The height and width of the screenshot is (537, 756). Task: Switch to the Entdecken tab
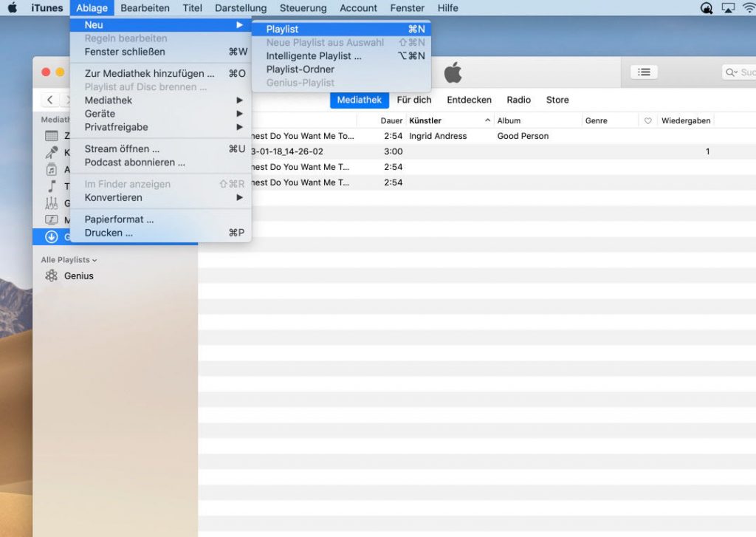[469, 100]
